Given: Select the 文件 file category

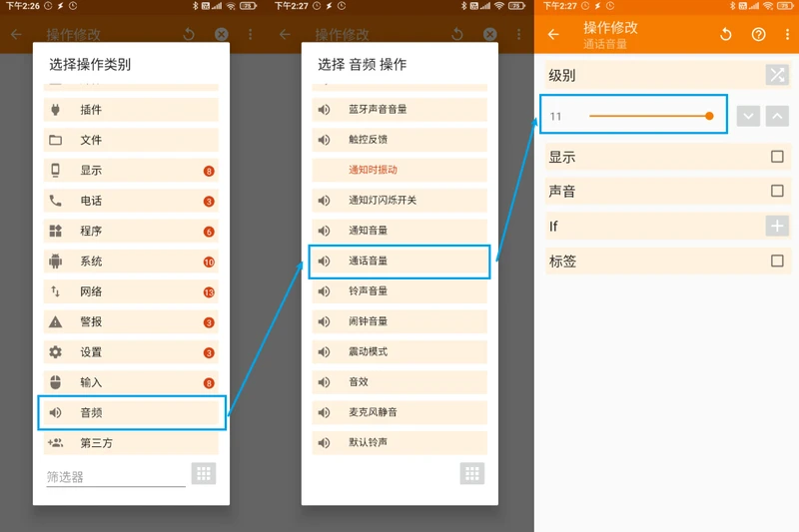Looking at the screenshot, I should (131, 140).
